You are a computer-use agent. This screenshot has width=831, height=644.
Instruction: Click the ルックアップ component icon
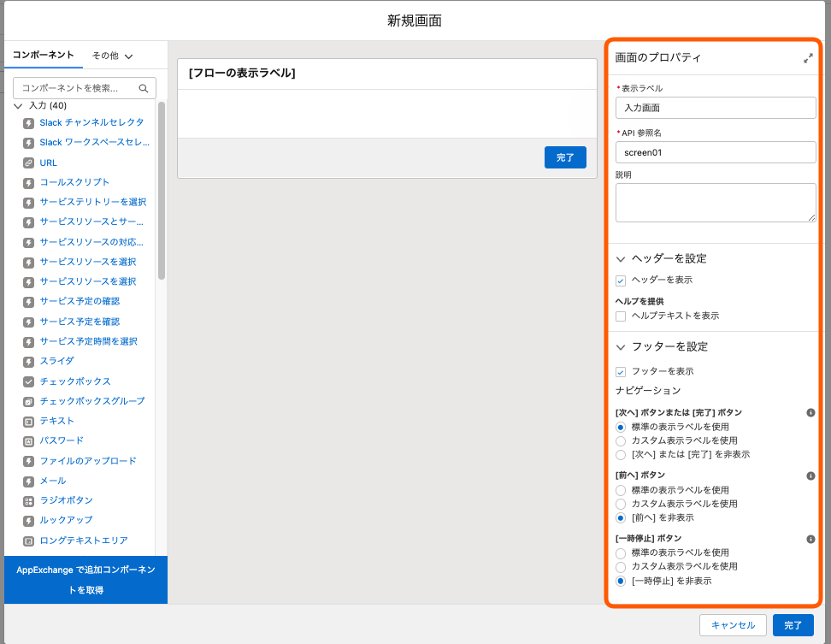pyautogui.click(x=28, y=521)
